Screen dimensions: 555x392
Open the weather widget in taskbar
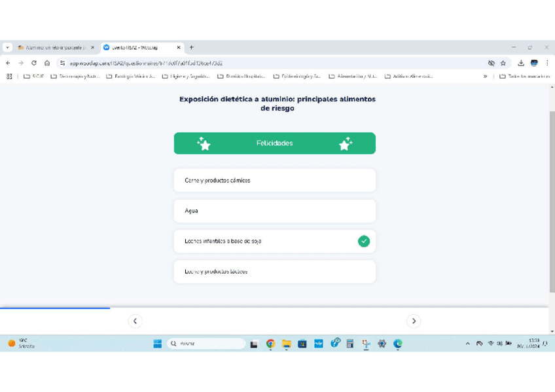tap(21, 344)
